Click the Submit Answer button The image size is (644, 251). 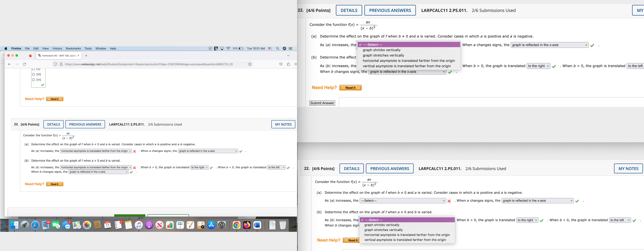pos(322,103)
